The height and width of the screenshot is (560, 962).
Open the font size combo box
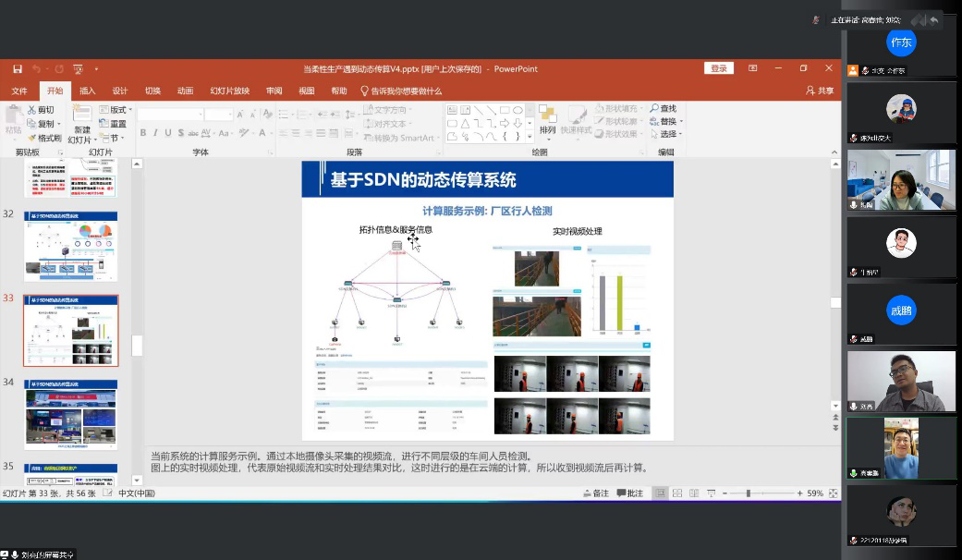218,115
